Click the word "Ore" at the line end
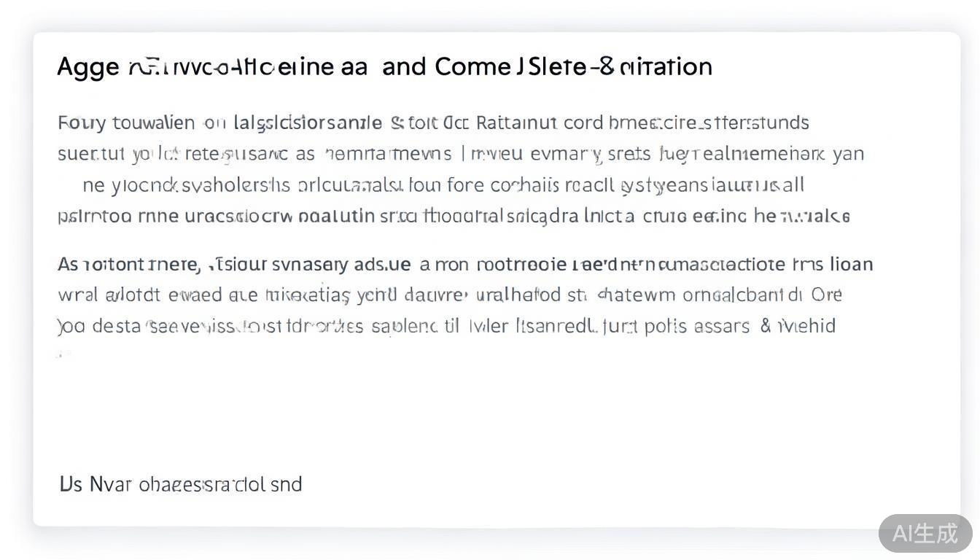Screen dimensions: 980x560 coord(826,295)
